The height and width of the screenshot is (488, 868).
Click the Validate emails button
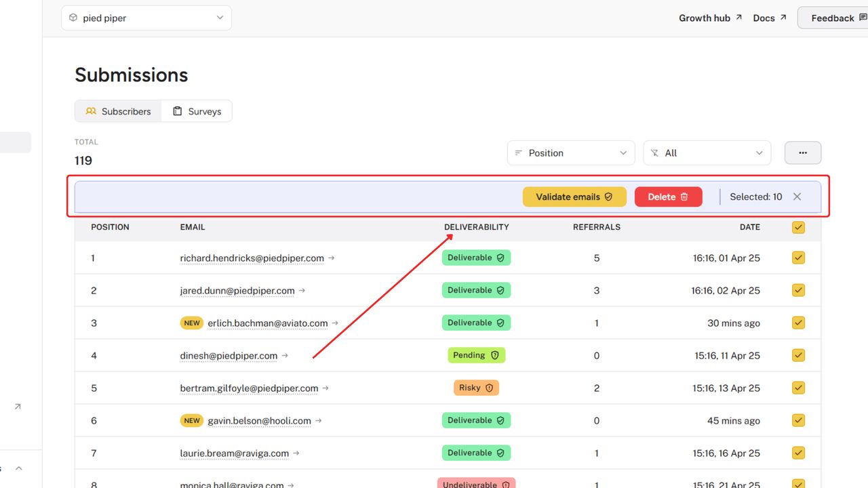tap(574, 197)
